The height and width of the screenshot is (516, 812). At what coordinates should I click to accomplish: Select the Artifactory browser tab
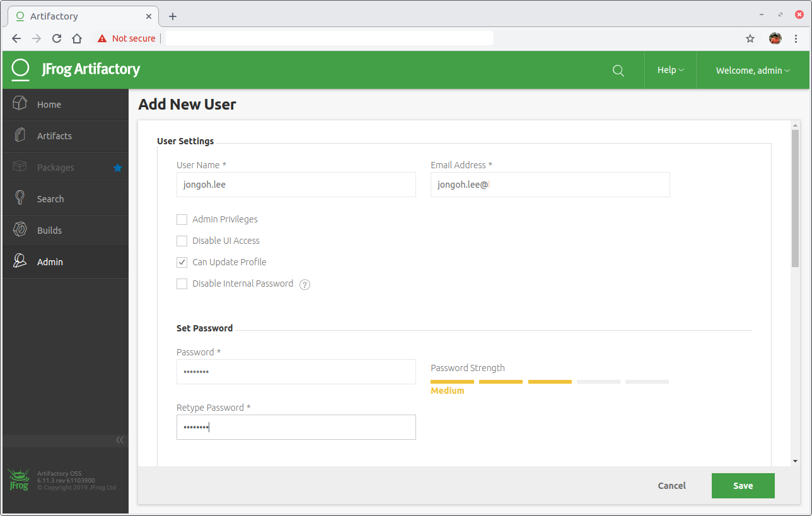(82, 16)
